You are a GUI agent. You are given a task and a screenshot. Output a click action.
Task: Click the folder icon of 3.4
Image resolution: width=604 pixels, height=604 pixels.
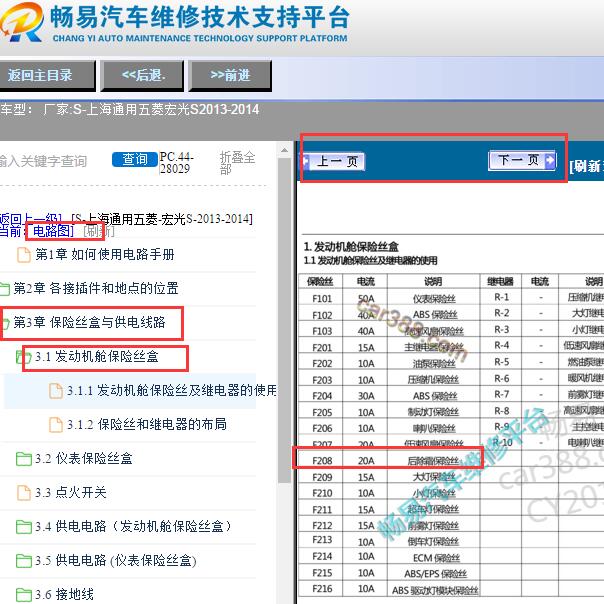(23, 527)
